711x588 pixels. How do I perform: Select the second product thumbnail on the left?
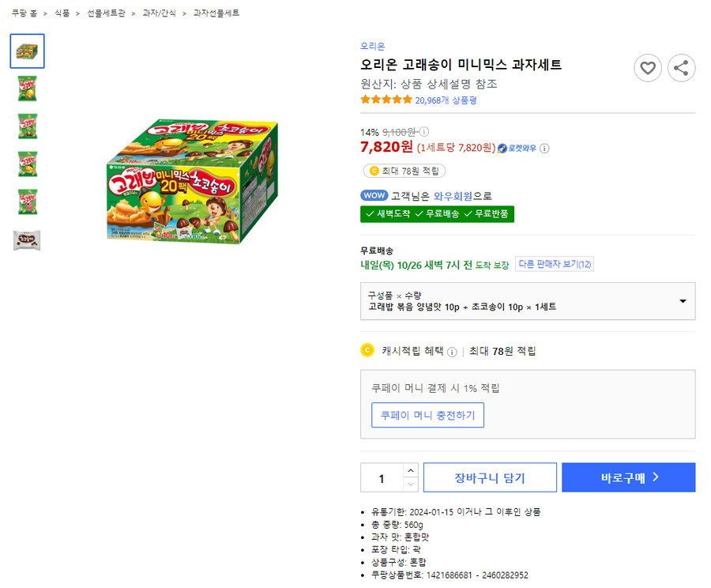coord(27,89)
